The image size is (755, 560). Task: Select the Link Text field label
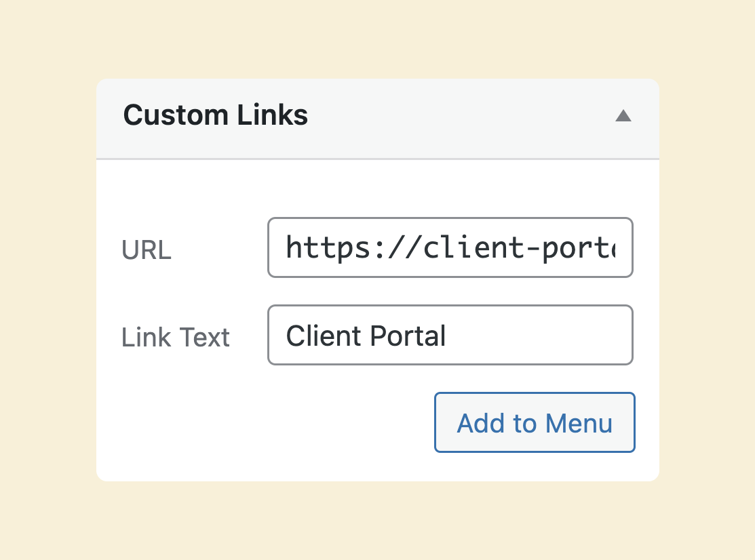tap(176, 337)
